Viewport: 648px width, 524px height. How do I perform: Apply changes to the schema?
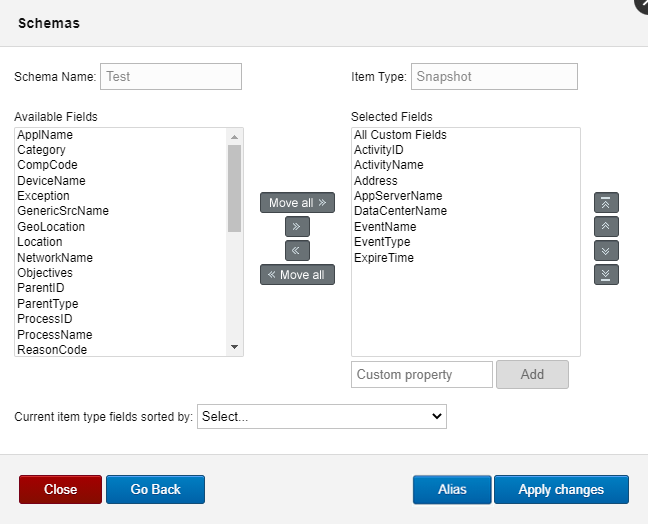coord(561,489)
